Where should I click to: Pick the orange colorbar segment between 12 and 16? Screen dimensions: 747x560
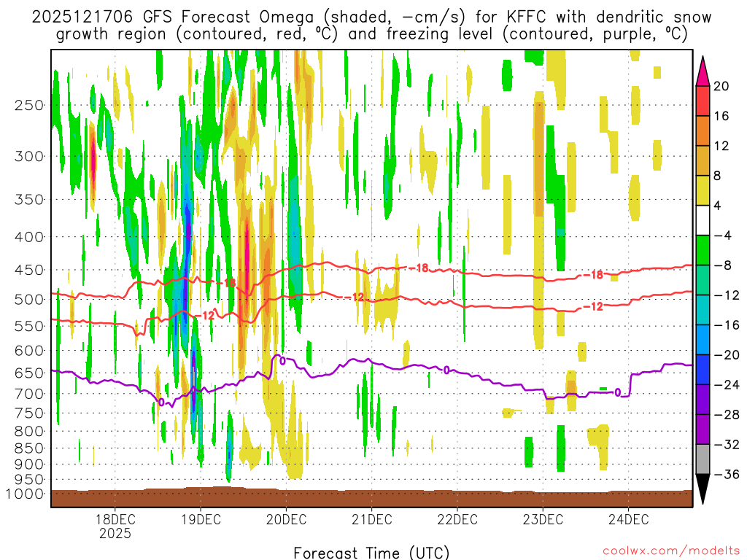coord(703,131)
